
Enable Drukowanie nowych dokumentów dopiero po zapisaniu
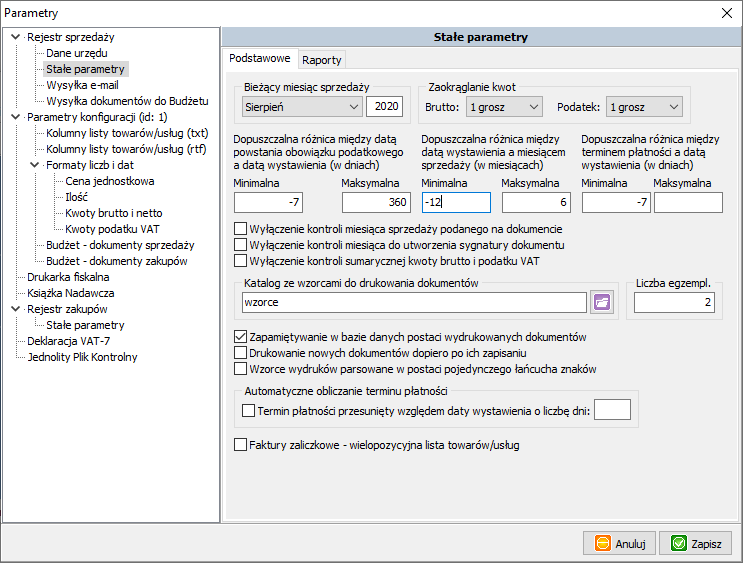pos(240,353)
